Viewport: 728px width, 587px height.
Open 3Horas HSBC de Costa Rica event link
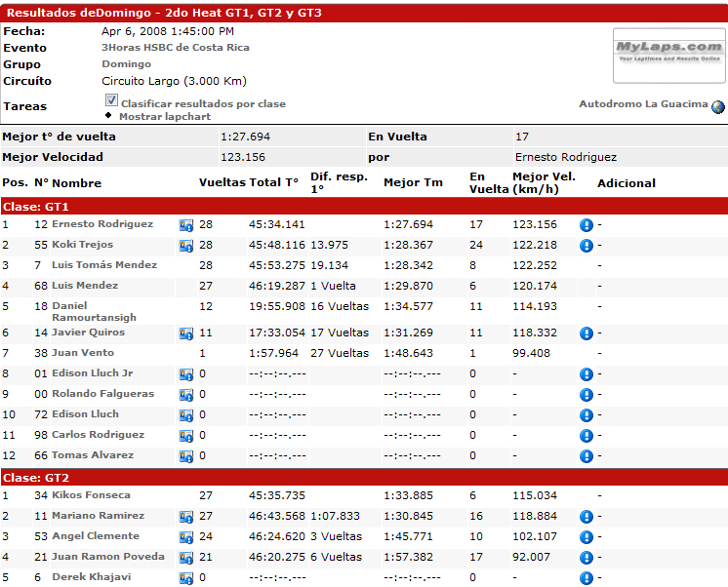tap(176, 48)
